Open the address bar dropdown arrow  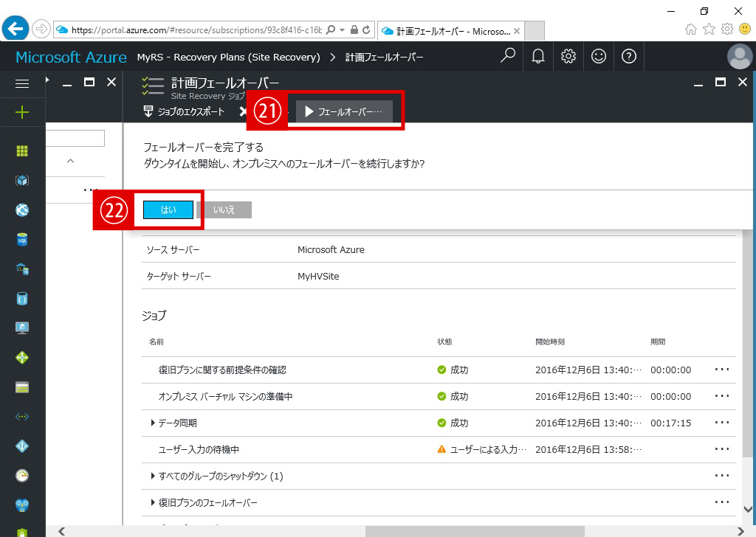(342, 30)
